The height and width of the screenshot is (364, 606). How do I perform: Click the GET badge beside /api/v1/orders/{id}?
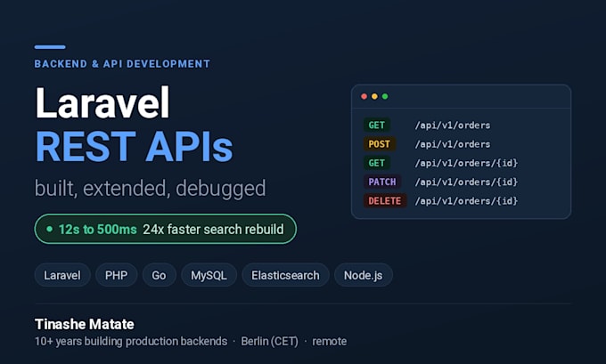coord(376,163)
